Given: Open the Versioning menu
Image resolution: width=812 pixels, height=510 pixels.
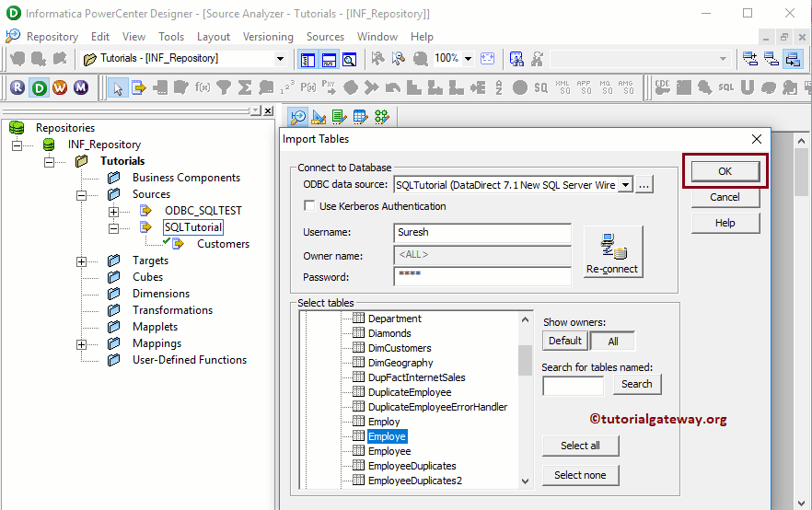Looking at the screenshot, I should click(x=268, y=37).
